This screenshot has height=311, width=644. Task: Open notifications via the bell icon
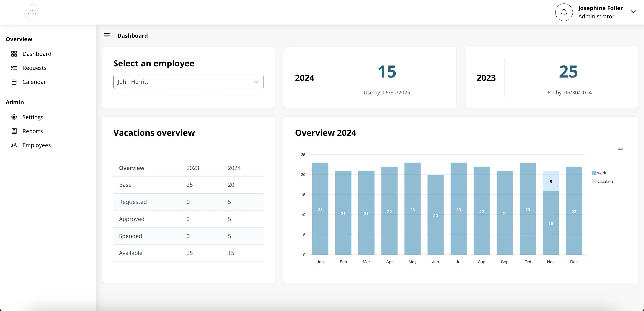tap(564, 12)
